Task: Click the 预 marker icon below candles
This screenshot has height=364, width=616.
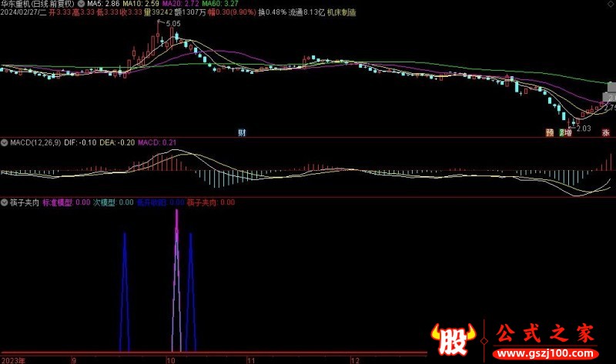Action: pyautogui.click(x=550, y=132)
